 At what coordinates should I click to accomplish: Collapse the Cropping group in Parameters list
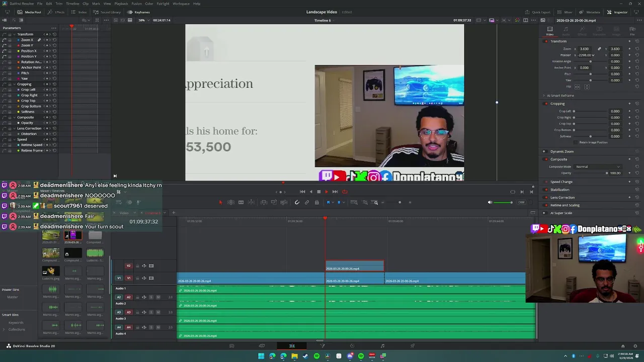pos(15,84)
